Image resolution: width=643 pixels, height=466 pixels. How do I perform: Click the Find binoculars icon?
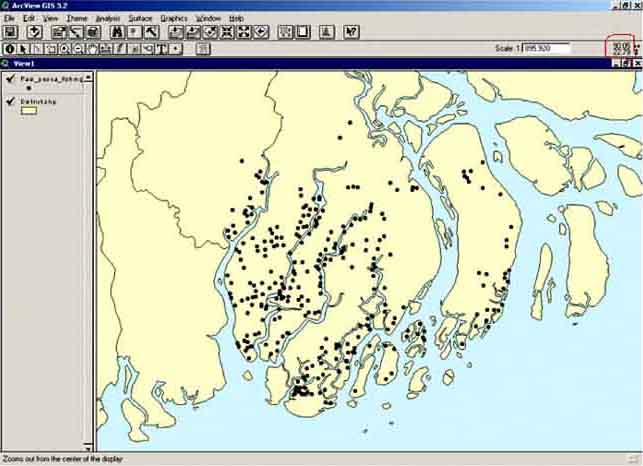[117, 32]
